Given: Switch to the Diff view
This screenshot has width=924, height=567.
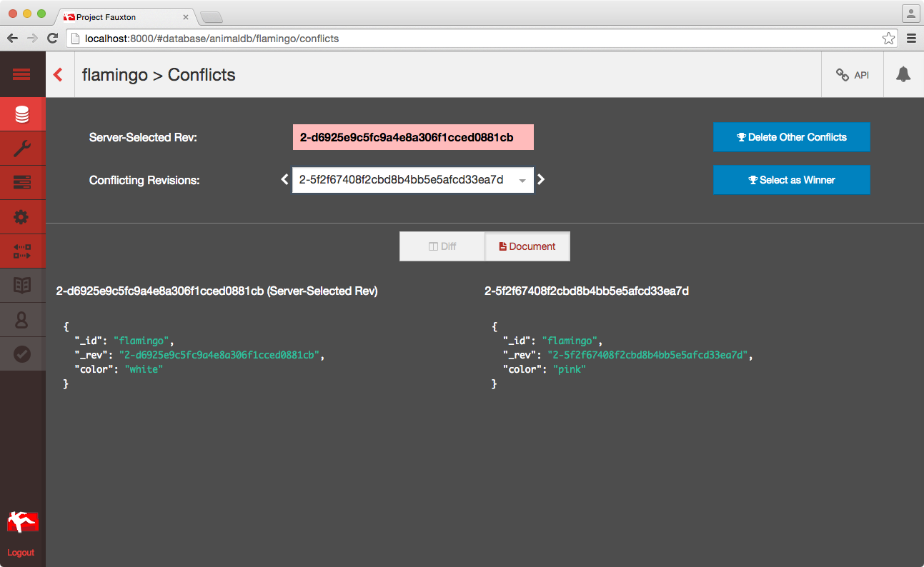Looking at the screenshot, I should (442, 246).
